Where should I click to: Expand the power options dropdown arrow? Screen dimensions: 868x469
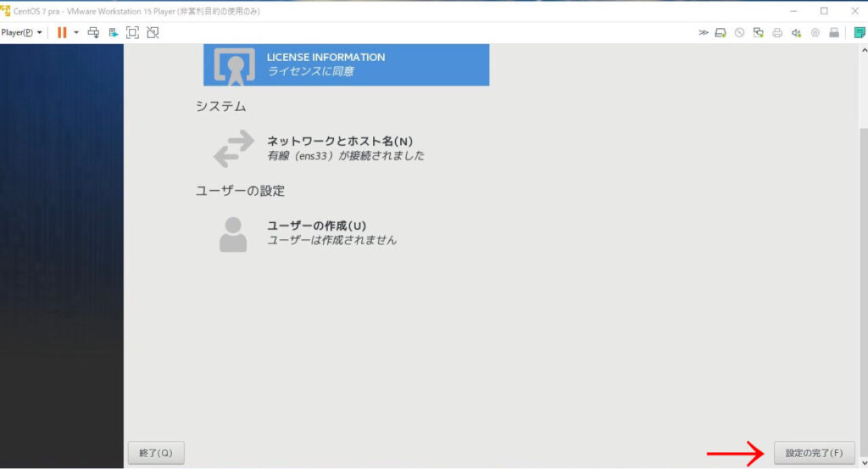click(x=76, y=33)
